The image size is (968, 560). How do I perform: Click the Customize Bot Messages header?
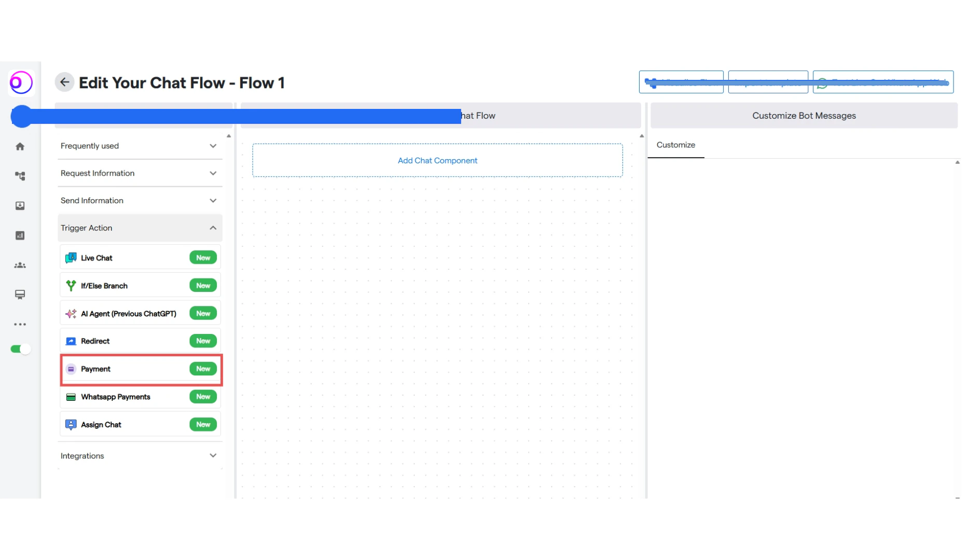(804, 116)
